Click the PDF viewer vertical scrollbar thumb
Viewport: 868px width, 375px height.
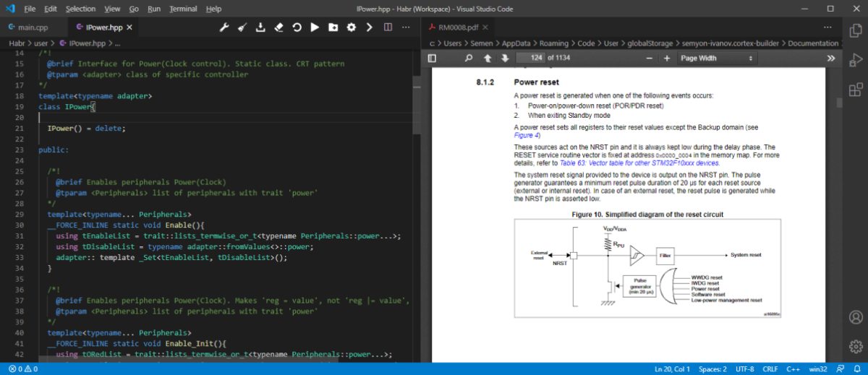click(839, 103)
